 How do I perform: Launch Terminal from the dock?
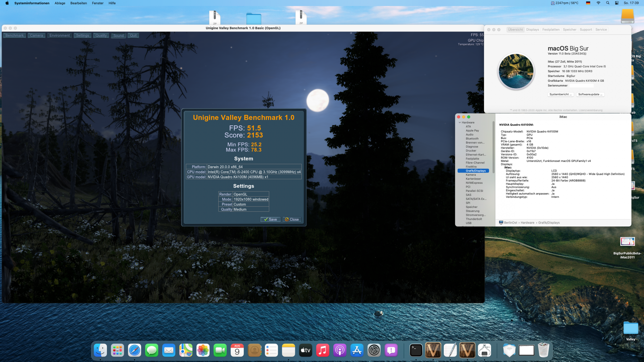point(416,350)
